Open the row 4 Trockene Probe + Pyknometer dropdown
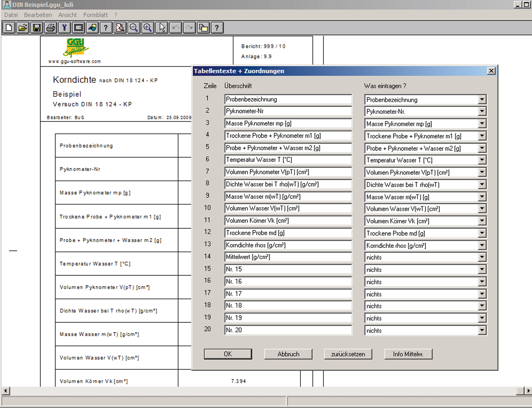 (x=482, y=136)
